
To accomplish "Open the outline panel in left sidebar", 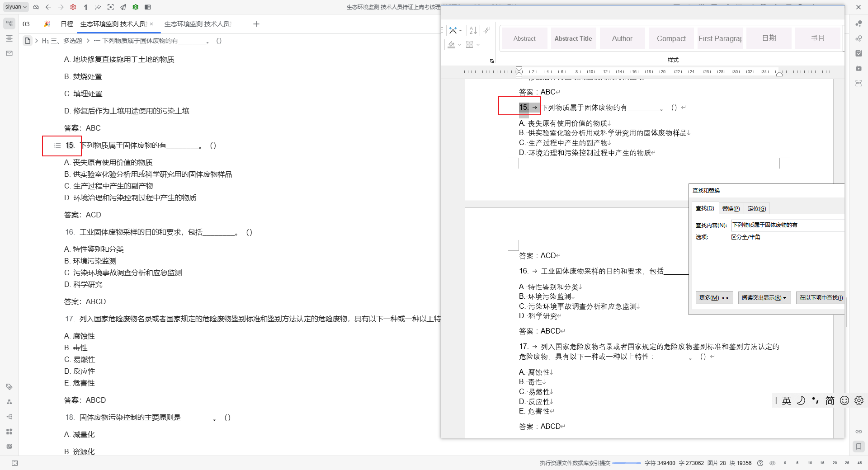I will 9,38.
